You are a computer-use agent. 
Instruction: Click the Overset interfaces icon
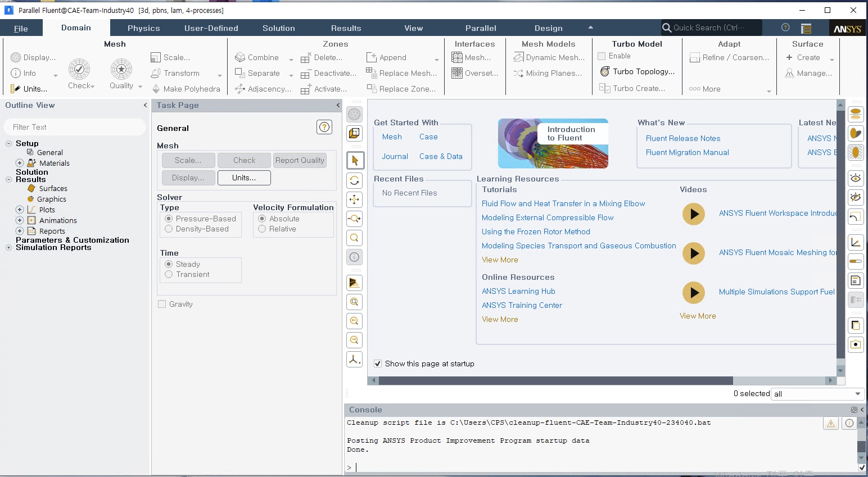click(x=457, y=73)
